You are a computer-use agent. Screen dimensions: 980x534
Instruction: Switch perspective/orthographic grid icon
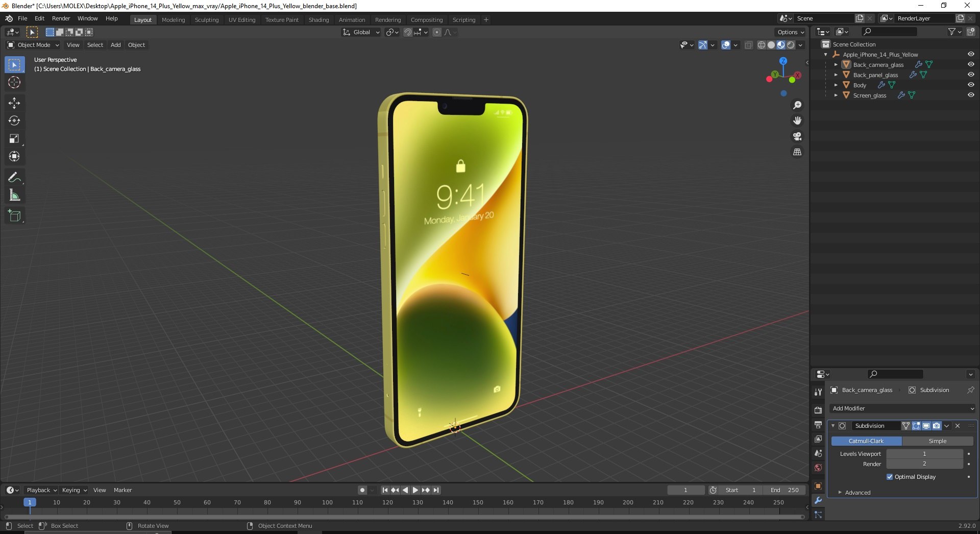tap(797, 152)
